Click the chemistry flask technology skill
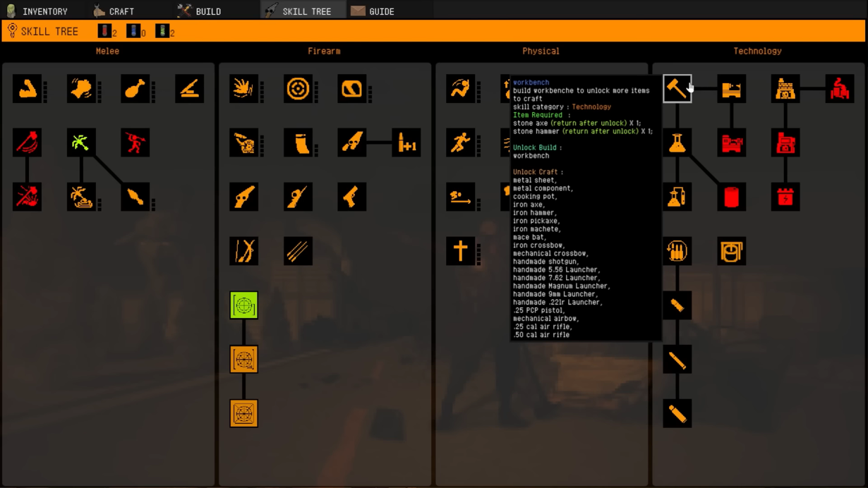Image resolution: width=868 pixels, height=488 pixels. (677, 142)
